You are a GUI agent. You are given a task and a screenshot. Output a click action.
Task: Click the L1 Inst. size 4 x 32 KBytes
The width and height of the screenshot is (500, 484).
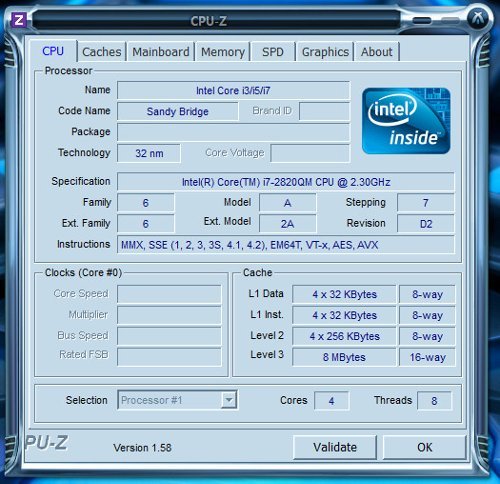tap(344, 315)
